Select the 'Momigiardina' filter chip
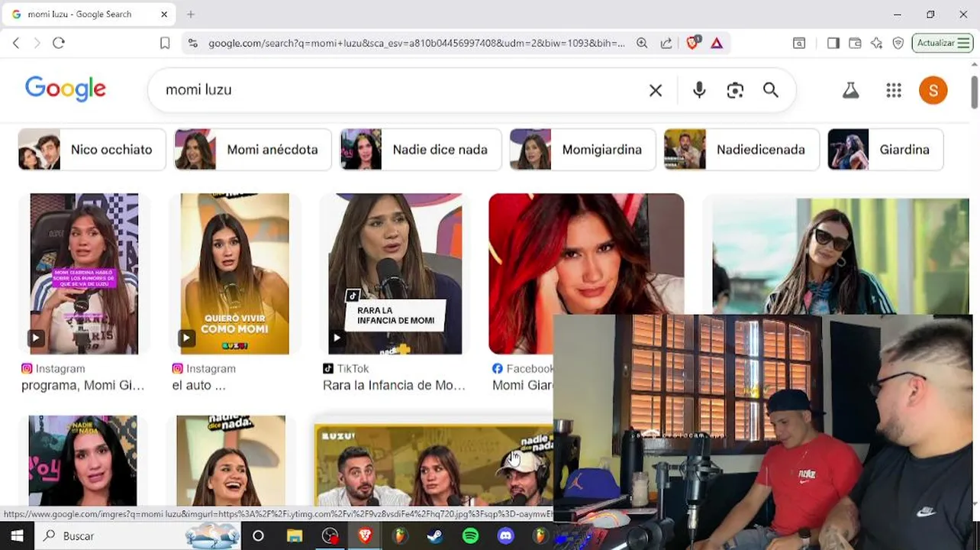The width and height of the screenshot is (980, 550). click(x=582, y=150)
